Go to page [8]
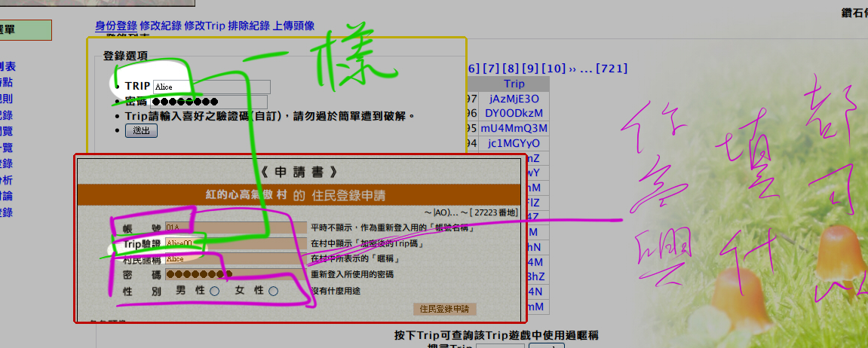This screenshot has height=348, width=868. [511, 69]
